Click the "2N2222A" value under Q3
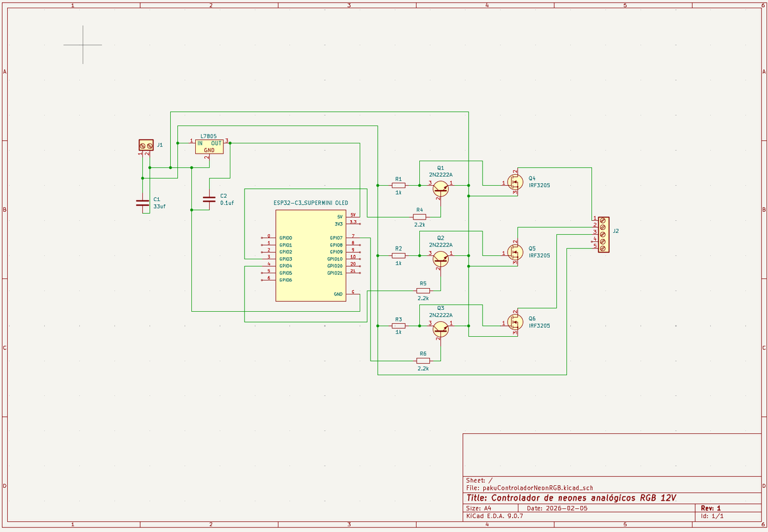This screenshot has height=532, width=768. (x=440, y=315)
